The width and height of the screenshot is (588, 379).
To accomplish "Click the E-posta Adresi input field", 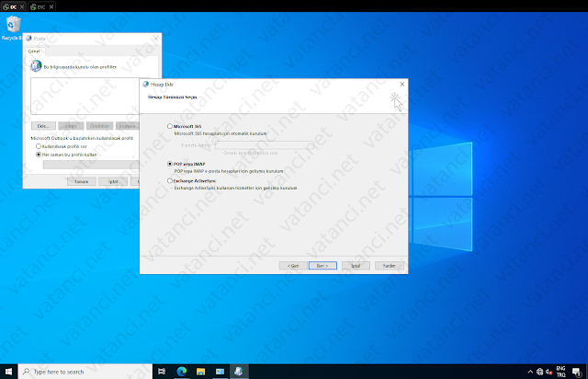I will [x=265, y=145].
